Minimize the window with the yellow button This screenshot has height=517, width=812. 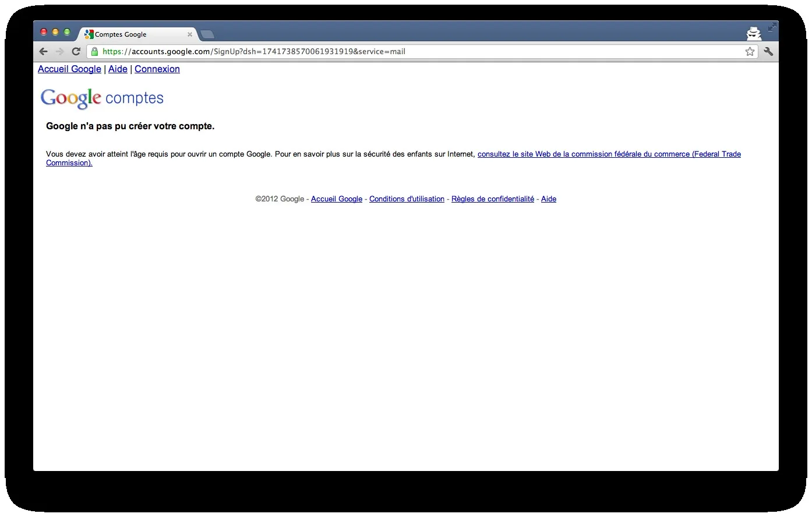click(x=55, y=32)
